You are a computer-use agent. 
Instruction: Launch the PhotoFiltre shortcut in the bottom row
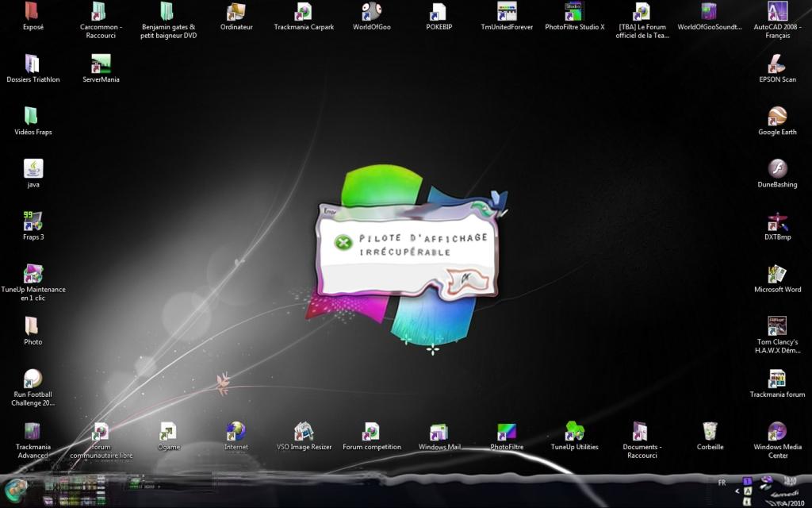click(x=507, y=431)
